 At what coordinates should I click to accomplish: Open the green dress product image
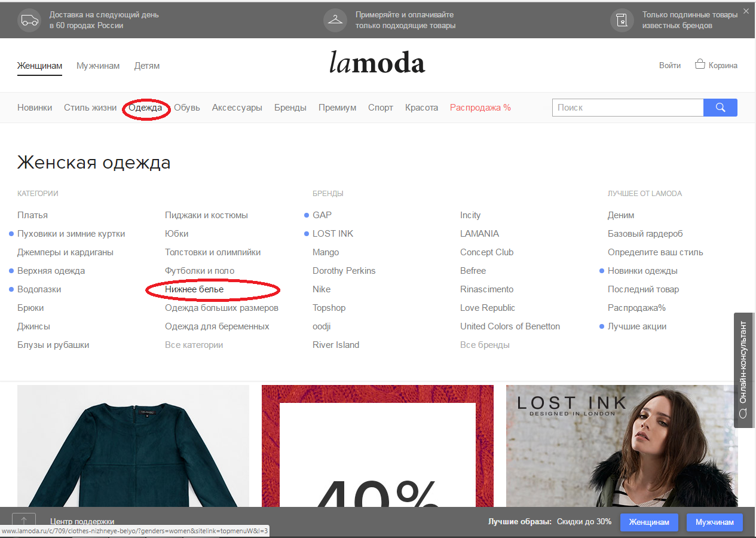click(x=133, y=446)
